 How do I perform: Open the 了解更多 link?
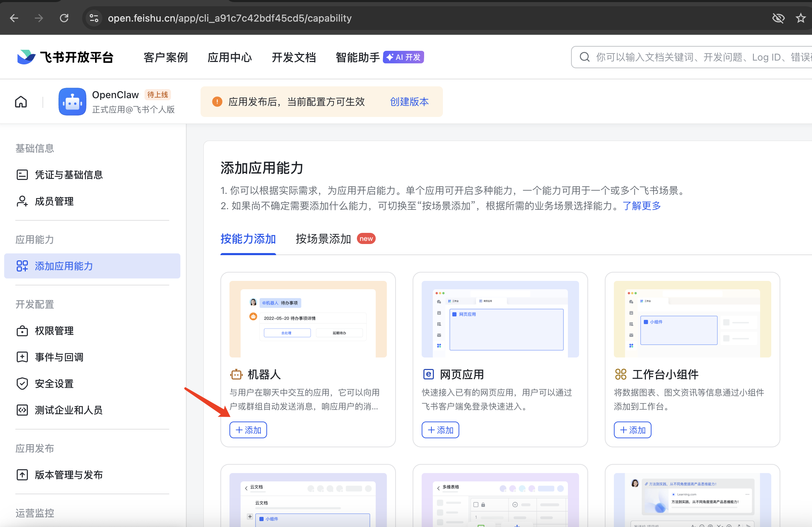point(642,206)
